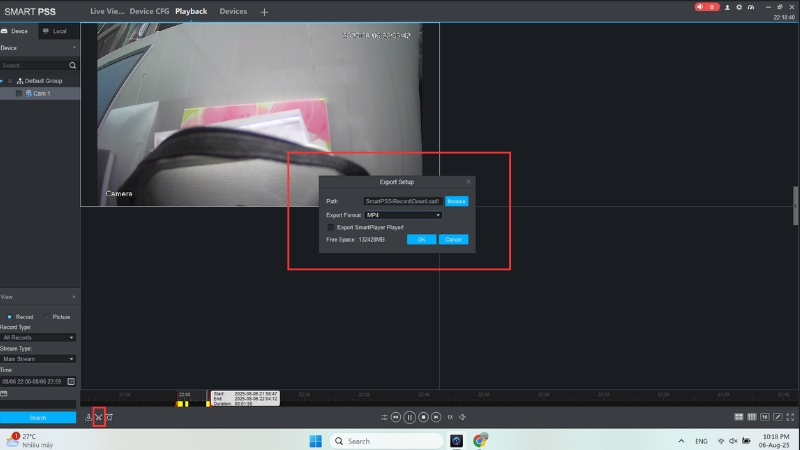
Task: Open the Export Format MP4 dropdown
Action: click(403, 215)
